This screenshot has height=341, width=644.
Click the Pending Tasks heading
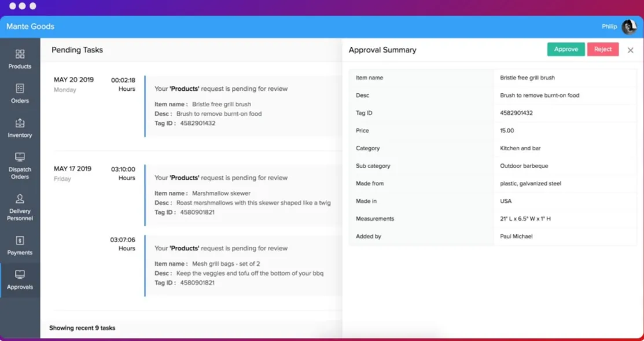tap(77, 50)
